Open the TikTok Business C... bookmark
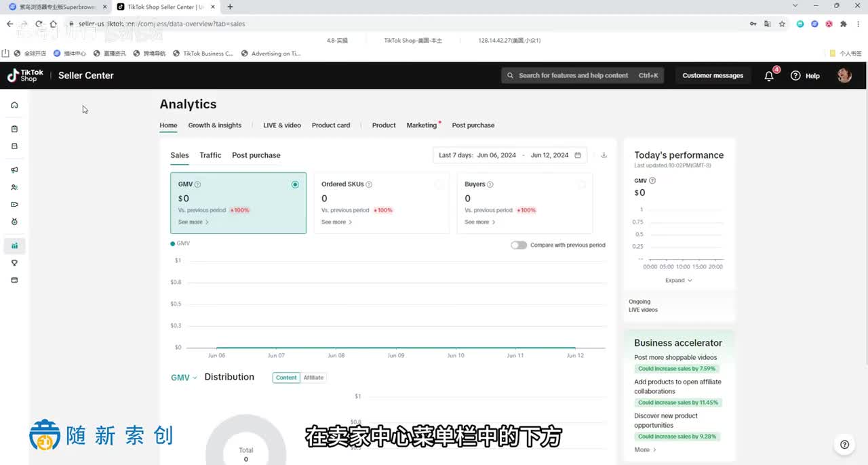This screenshot has height=465, width=868. click(203, 54)
